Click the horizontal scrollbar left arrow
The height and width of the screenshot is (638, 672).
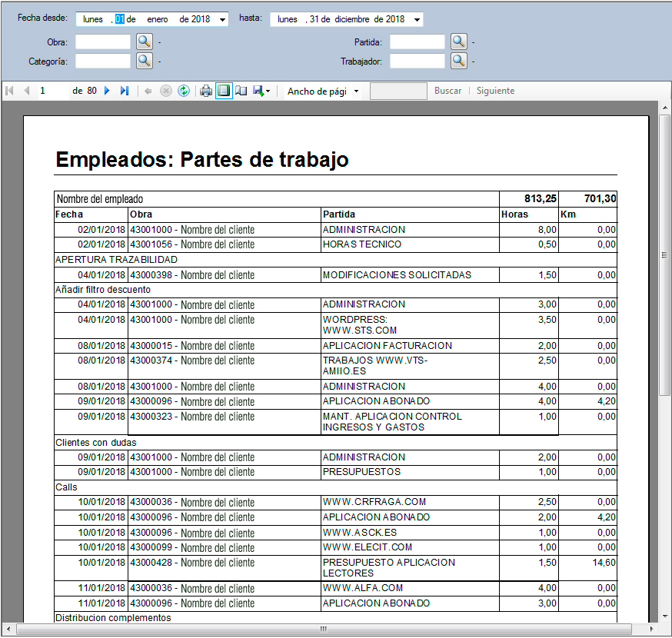(x=8, y=629)
